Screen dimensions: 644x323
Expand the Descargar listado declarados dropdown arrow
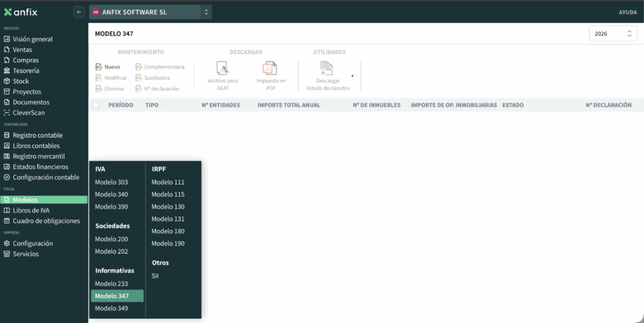[x=352, y=76]
